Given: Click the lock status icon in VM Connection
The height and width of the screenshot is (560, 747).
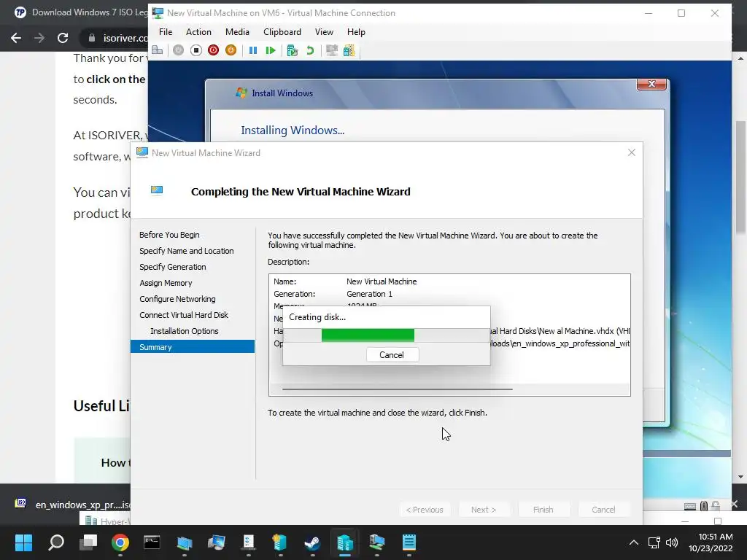Looking at the screenshot, I should (716, 506).
